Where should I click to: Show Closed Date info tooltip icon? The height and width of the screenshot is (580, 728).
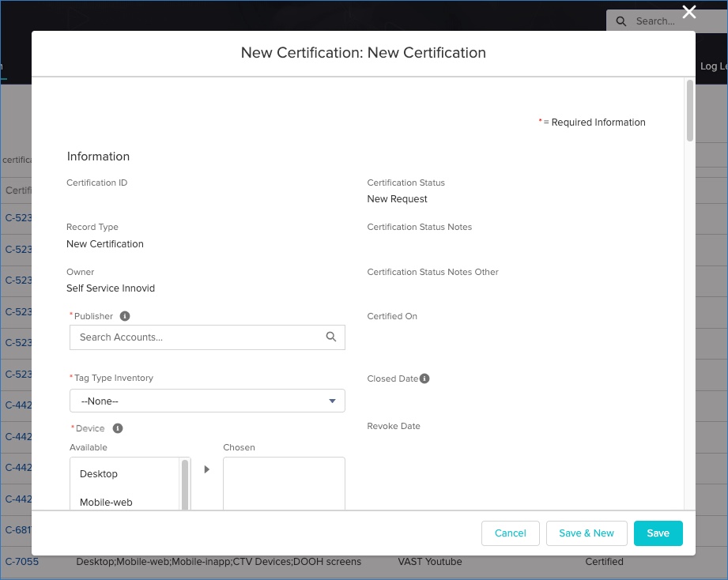click(x=424, y=379)
